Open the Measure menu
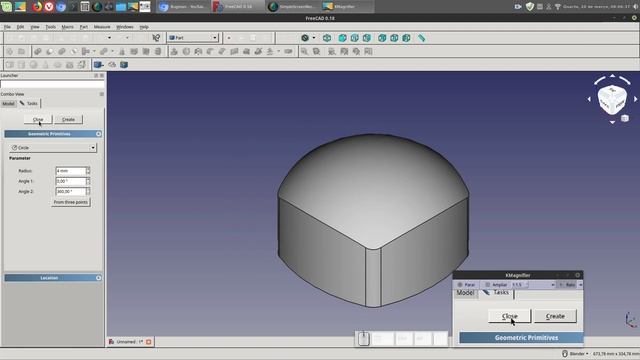The image size is (640, 360). point(102,27)
